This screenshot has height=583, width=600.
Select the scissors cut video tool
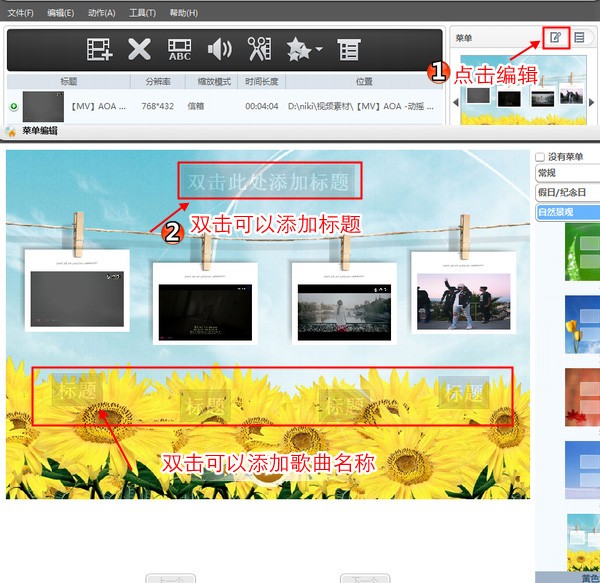(260, 49)
